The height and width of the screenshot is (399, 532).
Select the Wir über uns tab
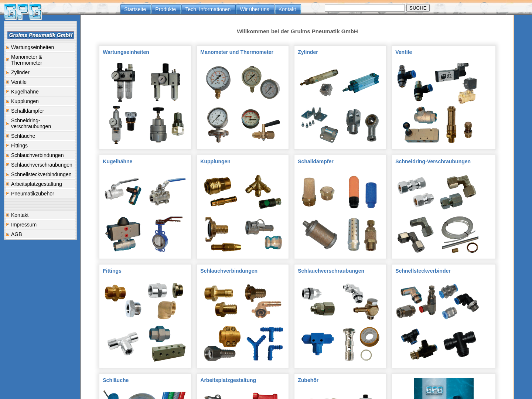click(255, 9)
